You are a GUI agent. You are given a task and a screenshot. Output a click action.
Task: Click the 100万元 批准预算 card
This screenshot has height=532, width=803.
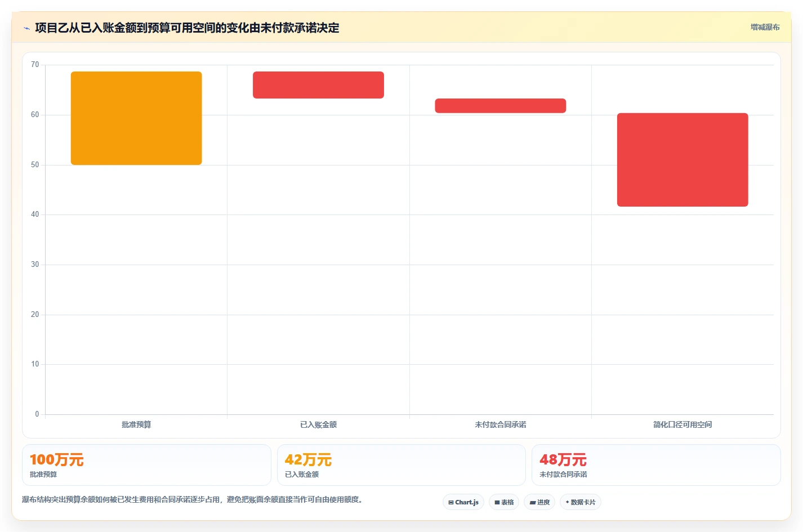click(146, 465)
